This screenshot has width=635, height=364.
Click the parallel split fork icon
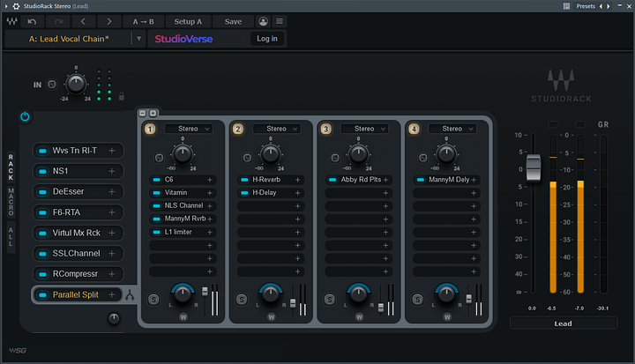[131, 295]
